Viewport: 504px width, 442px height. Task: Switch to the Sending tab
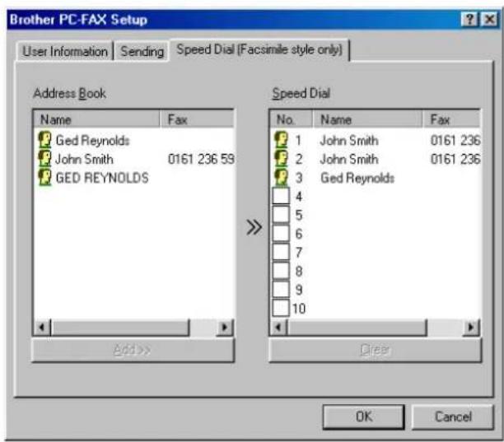tap(142, 51)
